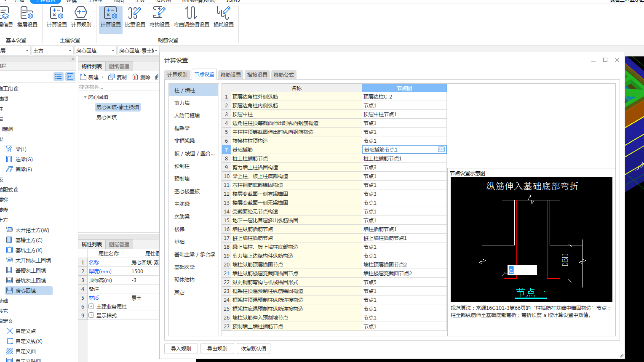Click 节点图 column header
This screenshot has height=362, width=644.
pyautogui.click(x=404, y=88)
